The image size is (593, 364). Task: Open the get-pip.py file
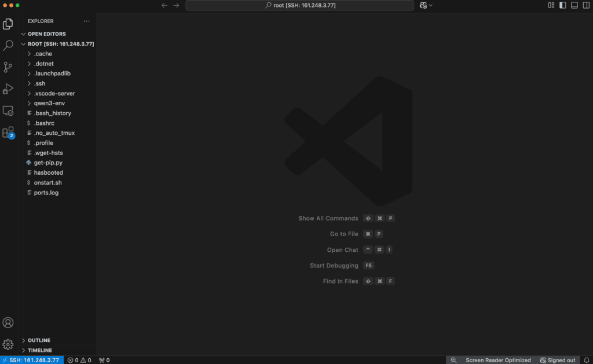[x=57, y=163]
